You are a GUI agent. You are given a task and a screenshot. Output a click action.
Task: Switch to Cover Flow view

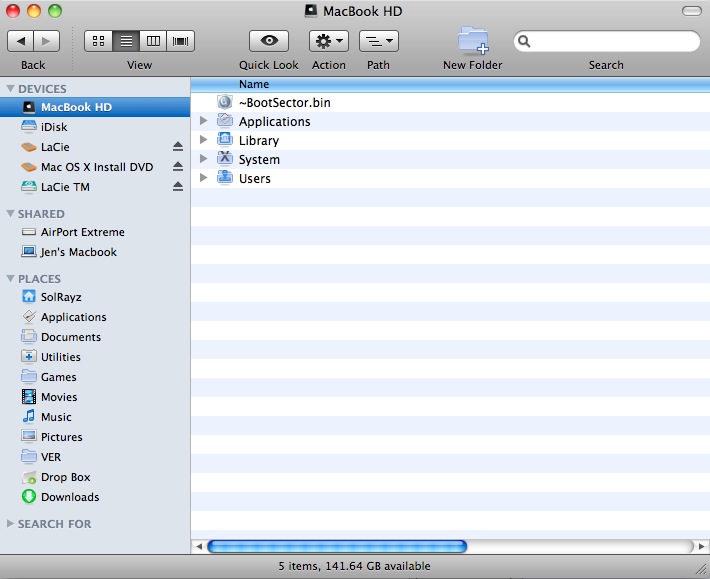tap(181, 41)
